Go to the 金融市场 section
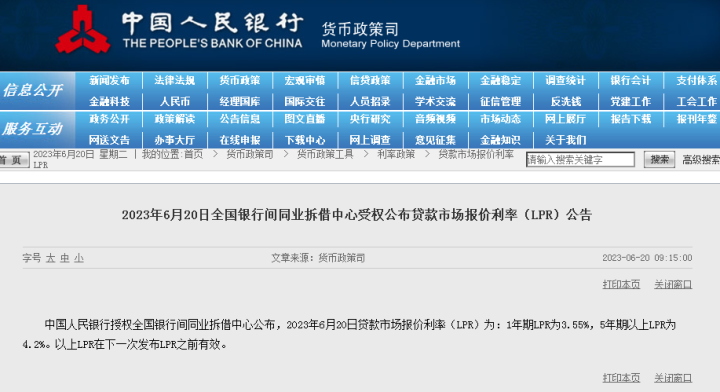The width and height of the screenshot is (720, 392). (435, 80)
